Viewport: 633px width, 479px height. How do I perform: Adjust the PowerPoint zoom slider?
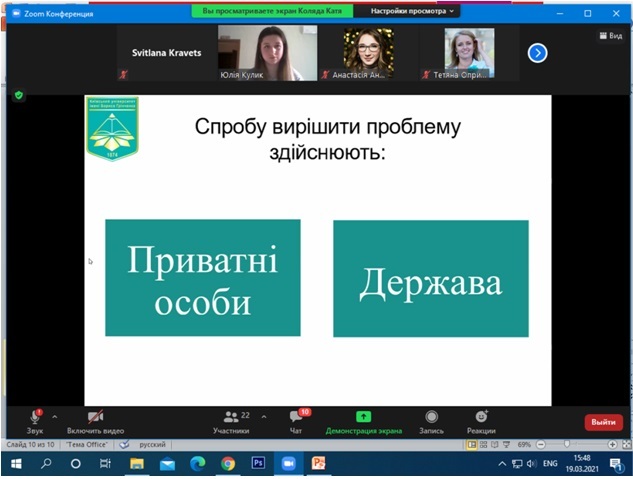point(566,443)
